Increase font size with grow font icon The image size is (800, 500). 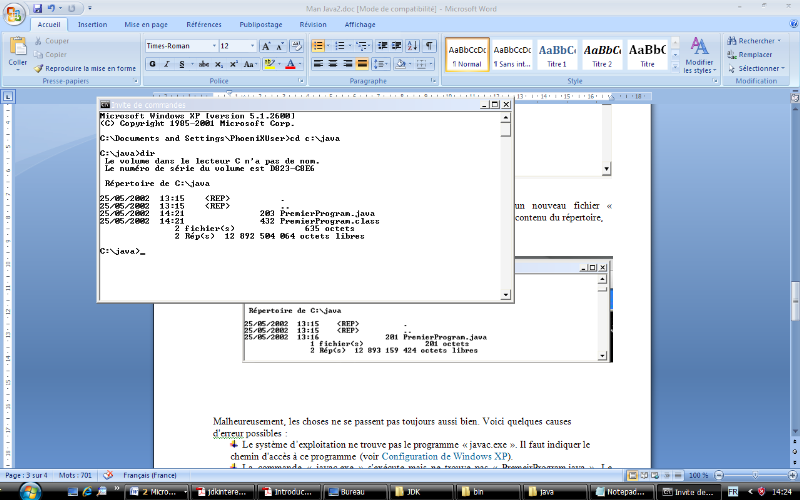(267, 46)
